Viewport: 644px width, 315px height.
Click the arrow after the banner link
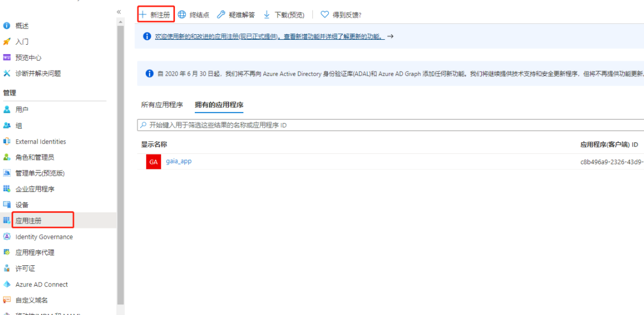click(391, 36)
